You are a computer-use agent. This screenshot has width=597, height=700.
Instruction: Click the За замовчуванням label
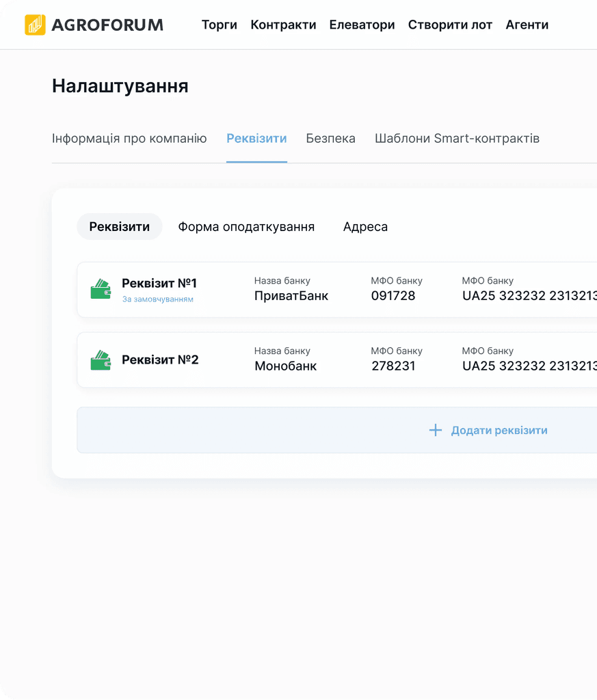click(158, 299)
